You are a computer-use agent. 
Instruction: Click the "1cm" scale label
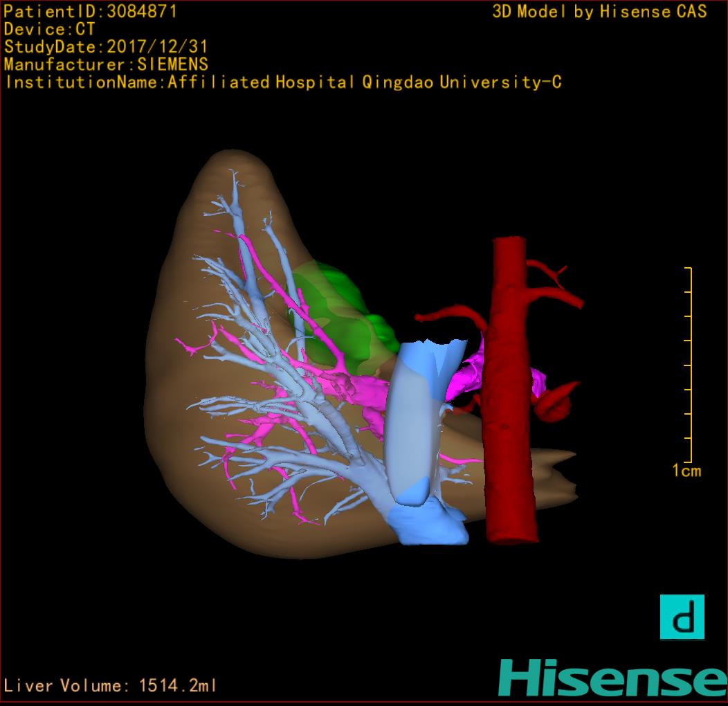pyautogui.click(x=686, y=471)
